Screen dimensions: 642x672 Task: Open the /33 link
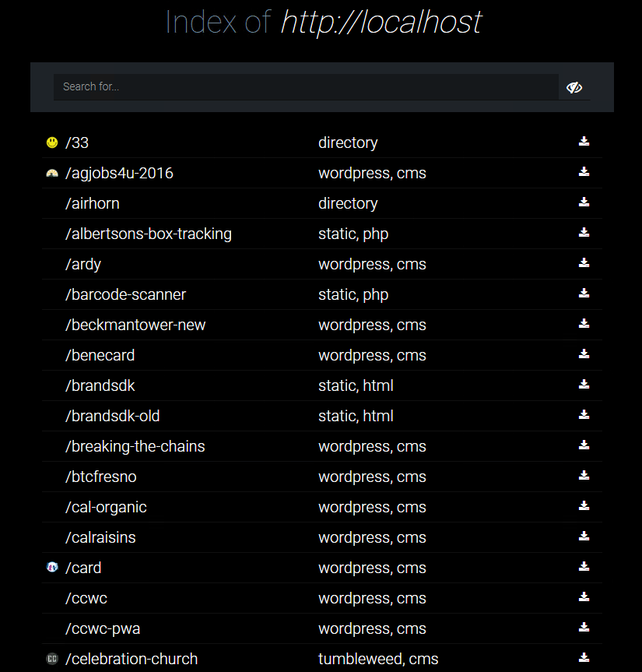click(77, 142)
